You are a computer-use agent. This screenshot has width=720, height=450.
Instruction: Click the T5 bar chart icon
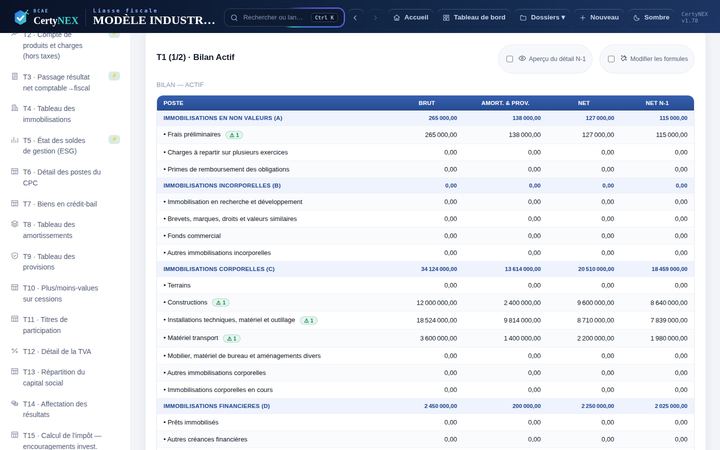pyautogui.click(x=15, y=140)
